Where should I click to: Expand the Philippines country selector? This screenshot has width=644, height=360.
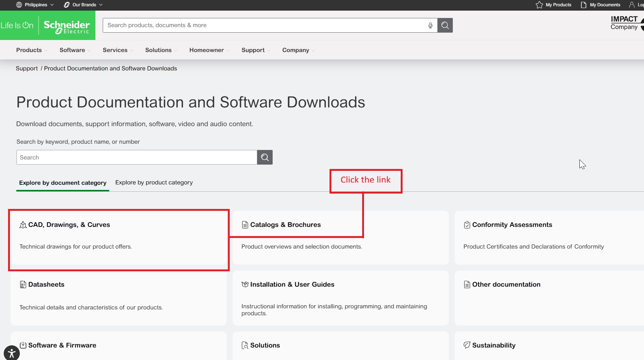(35, 5)
